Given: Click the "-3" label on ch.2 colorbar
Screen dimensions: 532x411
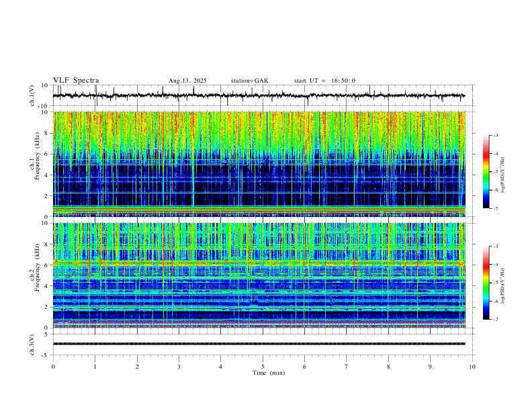Looking at the screenshot, I should click(x=495, y=246).
